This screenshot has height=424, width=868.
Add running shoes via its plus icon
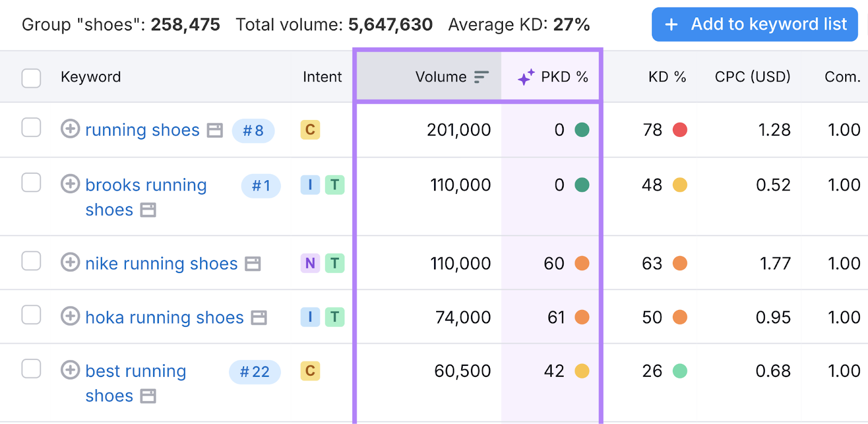pyautogui.click(x=70, y=129)
